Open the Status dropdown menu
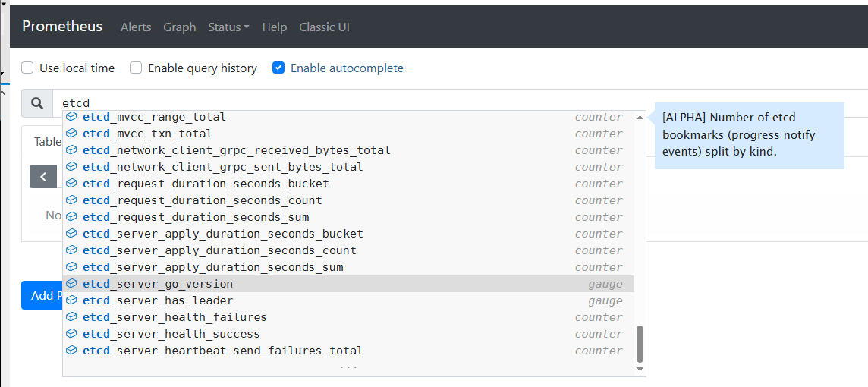Image resolution: width=868 pixels, height=387 pixels. click(228, 27)
